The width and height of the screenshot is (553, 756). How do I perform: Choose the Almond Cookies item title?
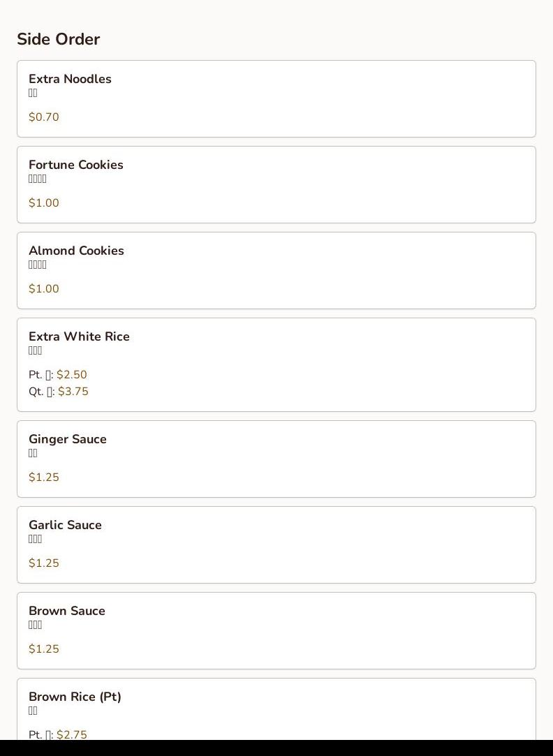coord(76,251)
